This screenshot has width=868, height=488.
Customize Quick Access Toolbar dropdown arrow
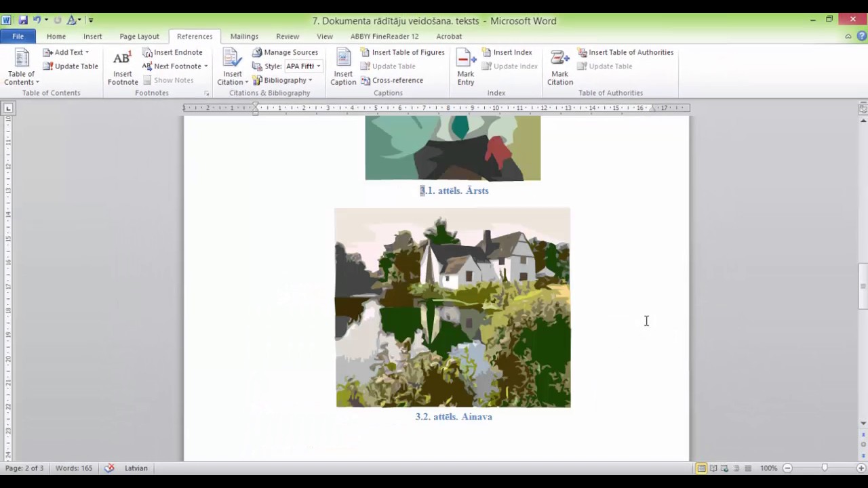click(x=91, y=20)
